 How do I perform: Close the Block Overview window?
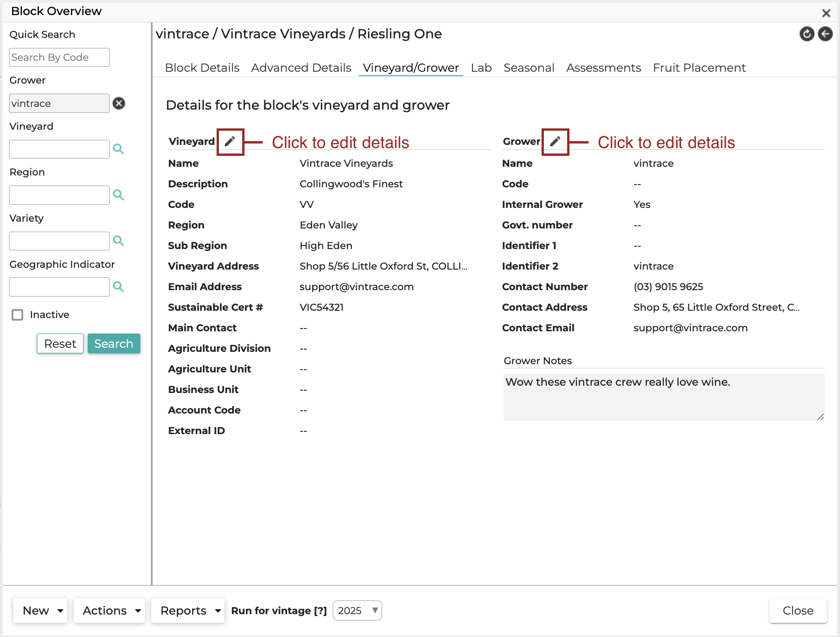826,13
